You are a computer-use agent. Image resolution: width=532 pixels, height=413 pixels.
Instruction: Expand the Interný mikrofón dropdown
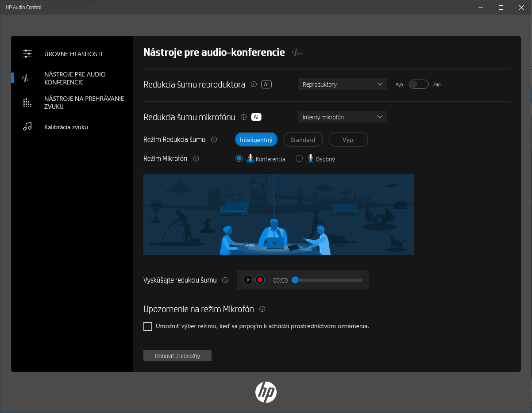pos(342,117)
